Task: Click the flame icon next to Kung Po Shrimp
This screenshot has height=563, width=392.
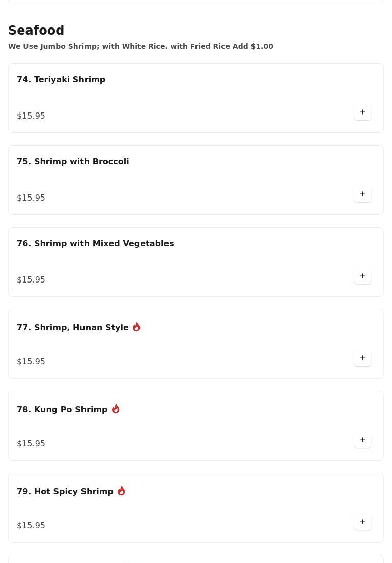Action: tap(116, 409)
